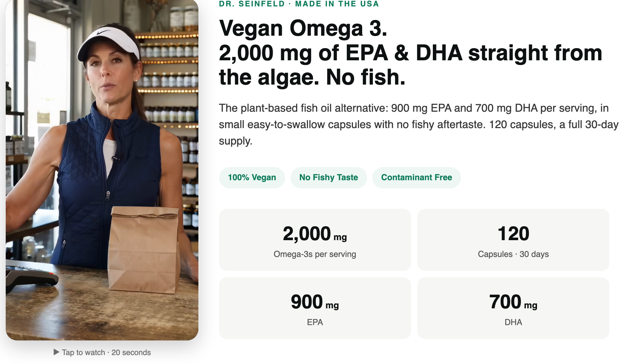Click the 'Capsules · 30 days' label
Viewport: 628px width, 364px height.
pos(513,254)
